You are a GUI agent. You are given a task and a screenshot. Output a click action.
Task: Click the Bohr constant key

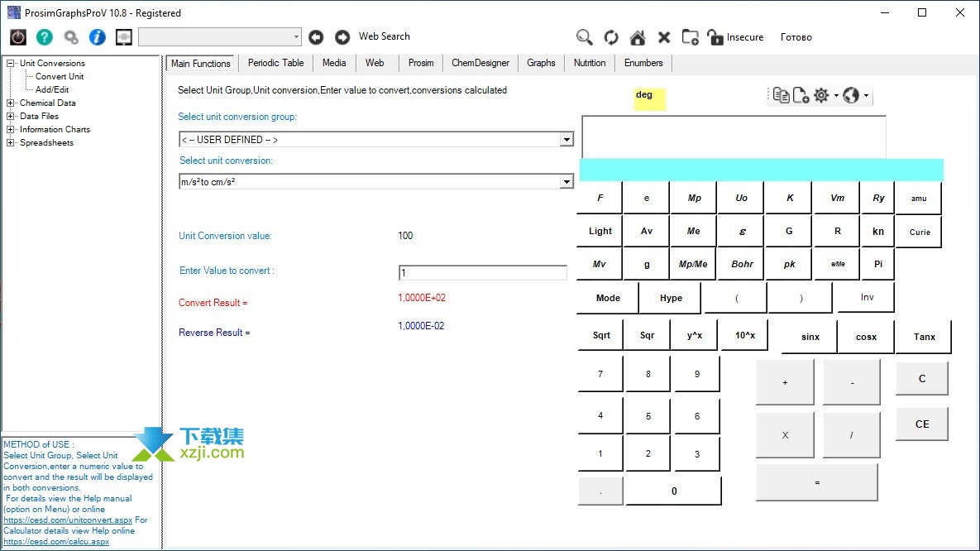742,264
